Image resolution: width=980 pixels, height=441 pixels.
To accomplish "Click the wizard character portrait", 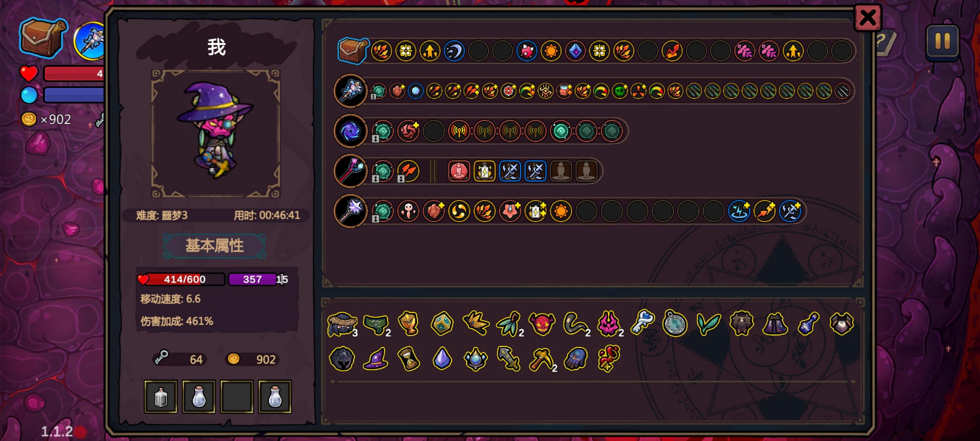I will [x=216, y=133].
